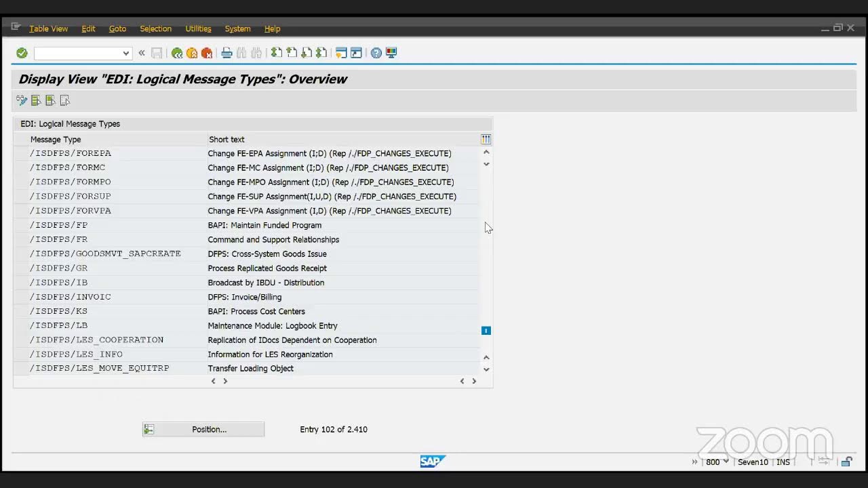Viewport: 868px width, 488px height.
Task: Click the Last Page icon
Action: click(321, 53)
